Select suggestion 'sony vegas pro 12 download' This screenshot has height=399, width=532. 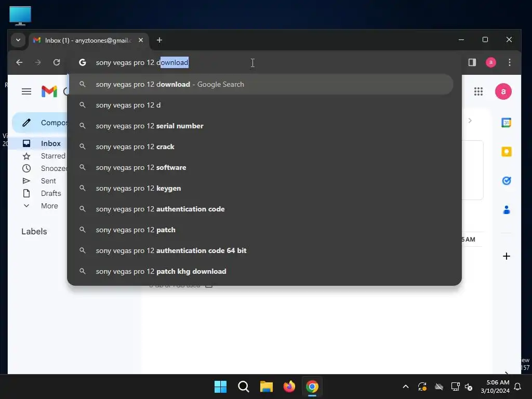click(x=261, y=84)
